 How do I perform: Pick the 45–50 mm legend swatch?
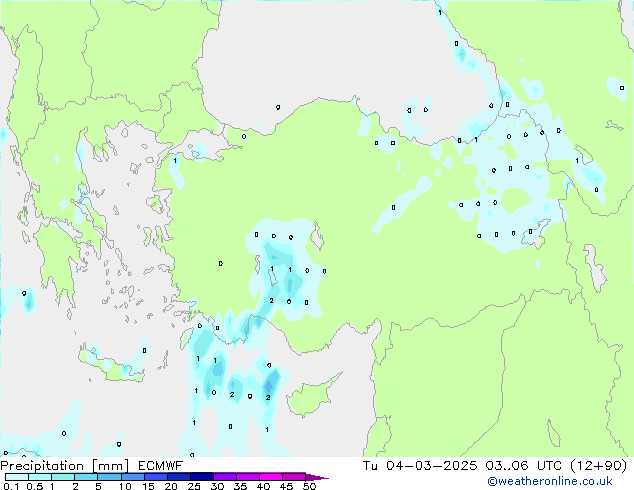tap(294, 477)
